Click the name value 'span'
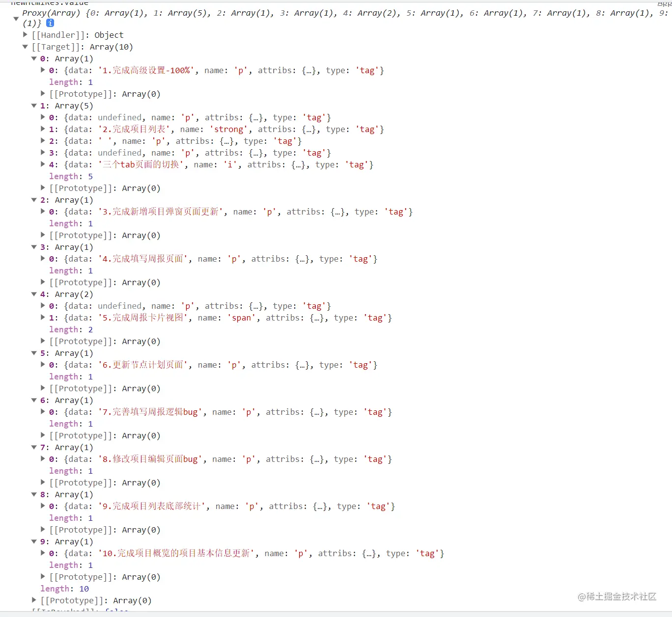 242,318
